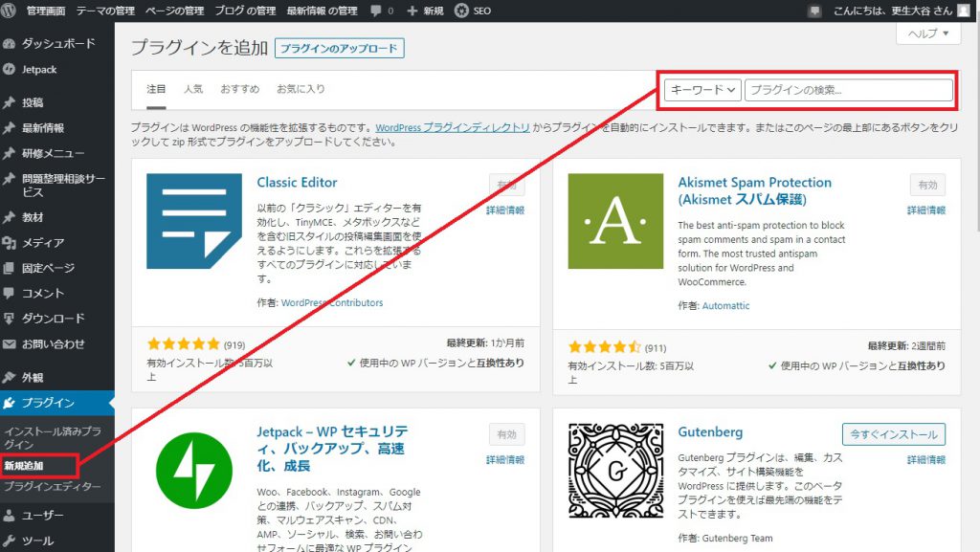
Task: Click the ツール wrench icon in sidebar
Action: [9, 541]
